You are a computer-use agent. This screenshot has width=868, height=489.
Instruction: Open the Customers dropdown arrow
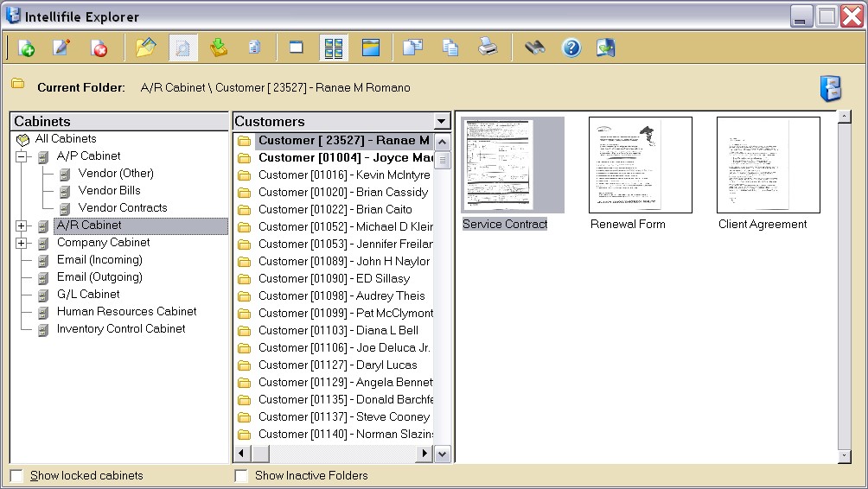point(441,121)
